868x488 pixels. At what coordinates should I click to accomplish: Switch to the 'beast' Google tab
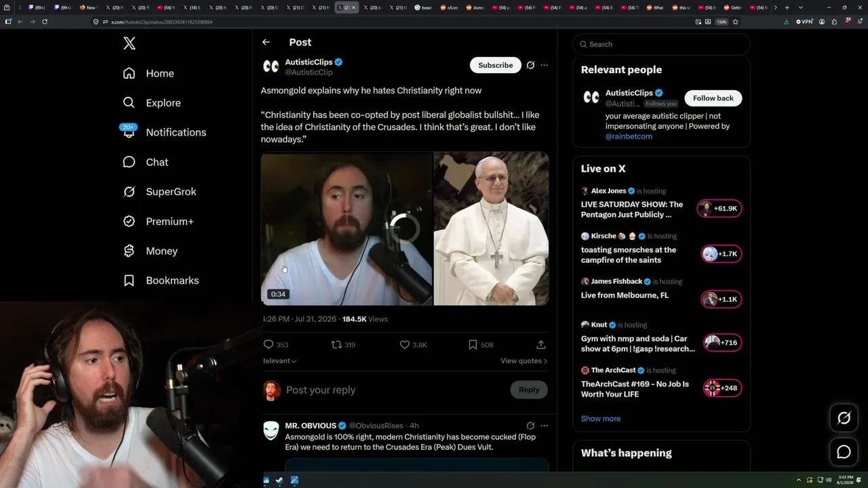[x=422, y=7]
